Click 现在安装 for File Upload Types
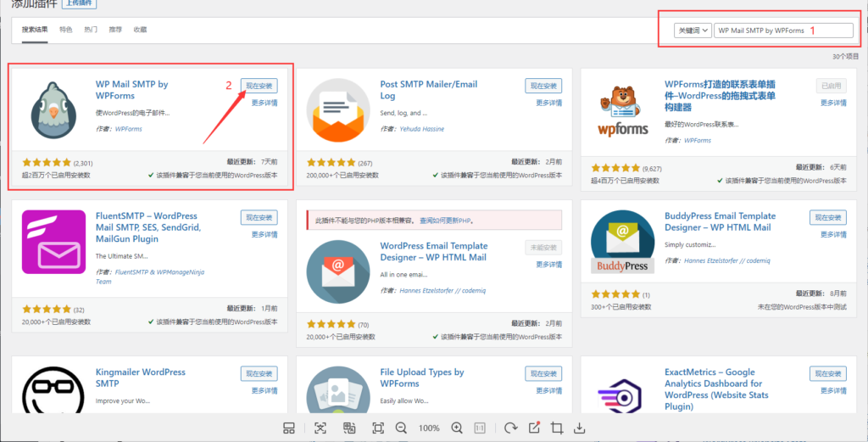 coord(543,373)
